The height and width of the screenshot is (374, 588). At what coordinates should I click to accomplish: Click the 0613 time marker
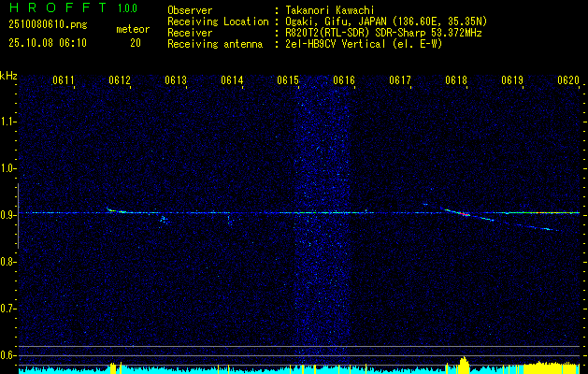176,80
